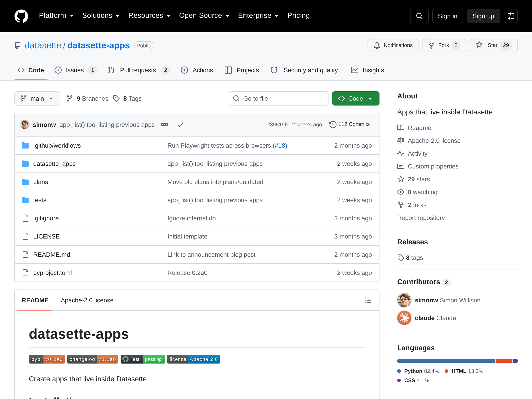Image resolution: width=532 pixels, height=399 pixels.
Task: Open the tests folder
Action: tap(40, 200)
